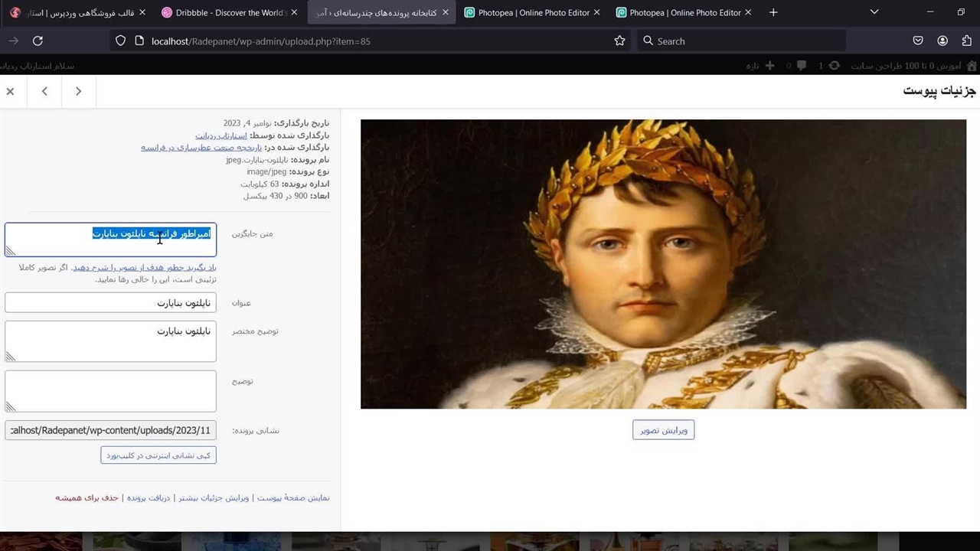Click the Pocket save icon in toolbar

click(x=918, y=41)
